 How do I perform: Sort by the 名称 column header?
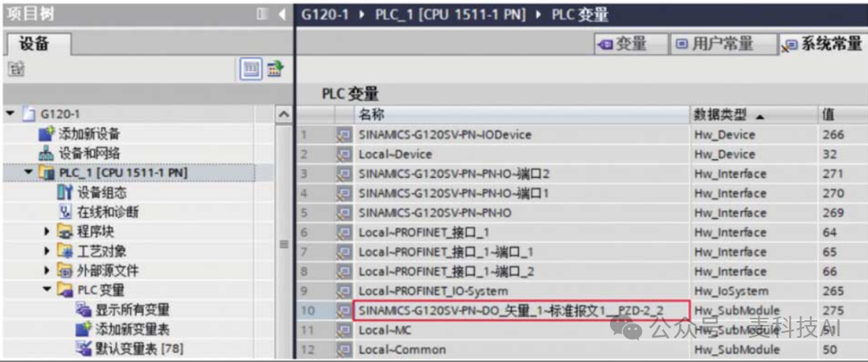[522, 115]
